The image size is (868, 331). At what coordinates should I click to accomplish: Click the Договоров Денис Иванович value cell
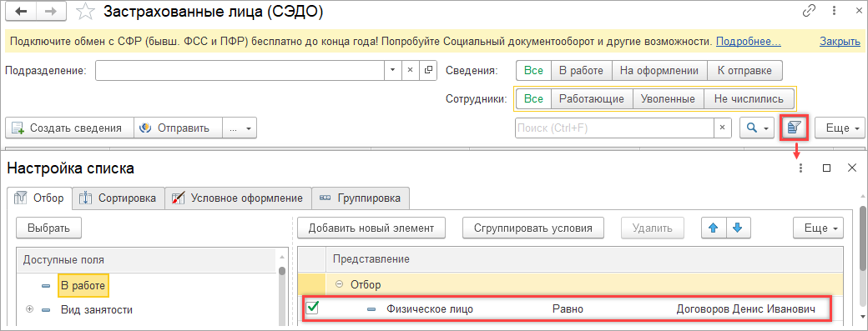point(745,310)
